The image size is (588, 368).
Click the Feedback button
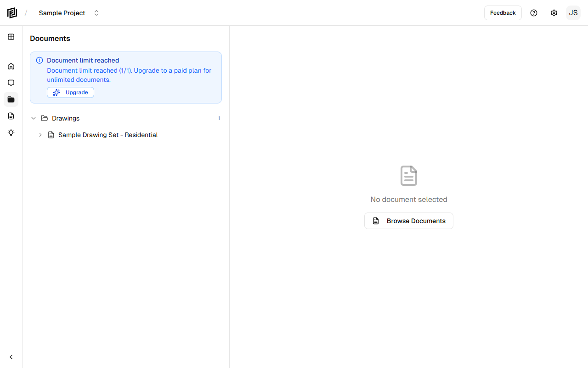[503, 13]
